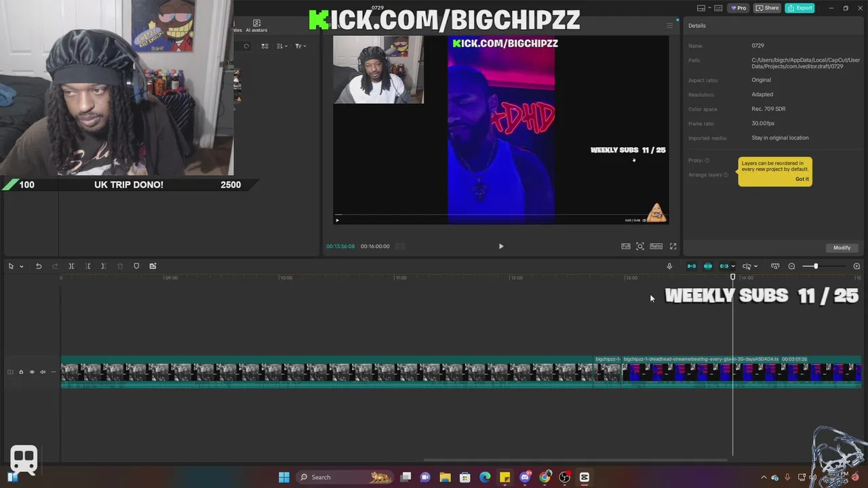The width and height of the screenshot is (868, 488).
Task: Click the Color space value Rec. 709 SDR
Action: click(768, 109)
